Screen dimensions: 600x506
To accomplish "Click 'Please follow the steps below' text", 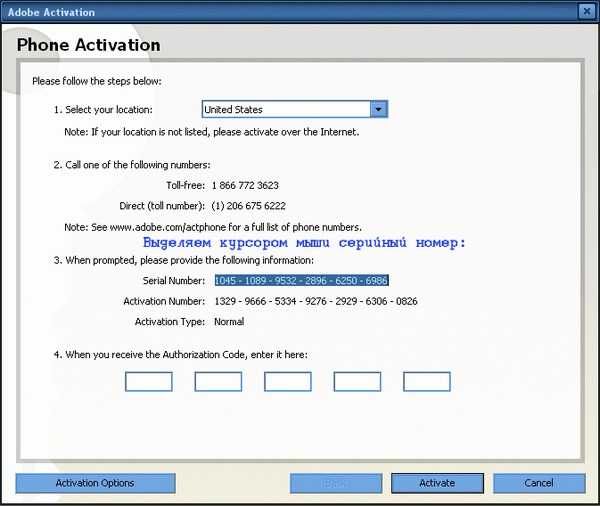I will point(97,81).
